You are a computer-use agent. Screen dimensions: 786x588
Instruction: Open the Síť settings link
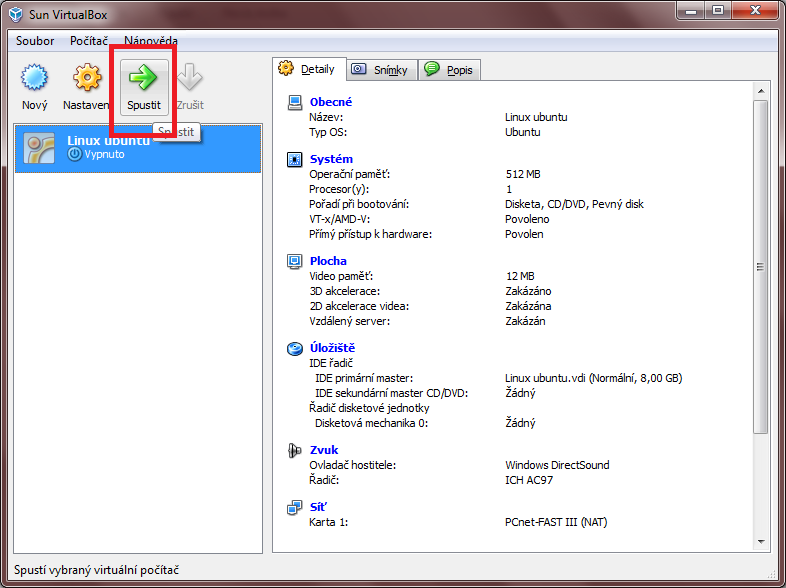[318, 507]
